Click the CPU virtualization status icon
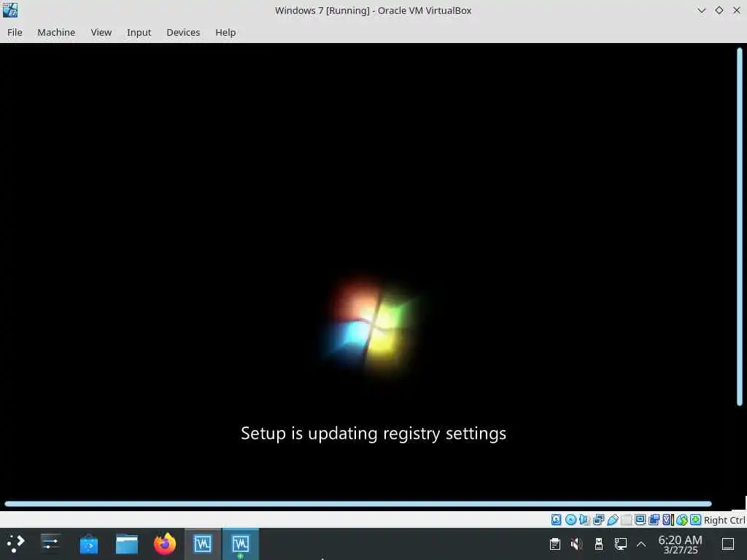Image resolution: width=747 pixels, height=560 pixels. pos(668,519)
